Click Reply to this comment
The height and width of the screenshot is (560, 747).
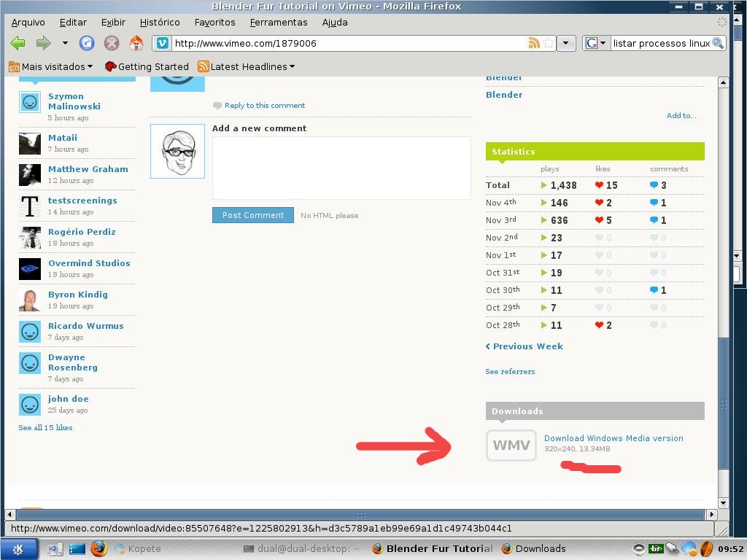264,105
